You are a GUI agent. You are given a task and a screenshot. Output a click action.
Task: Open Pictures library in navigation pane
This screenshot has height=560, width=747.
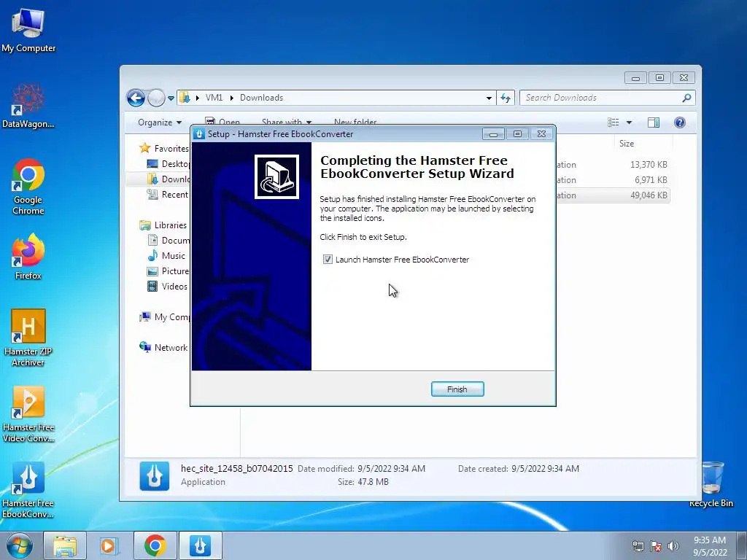(169, 271)
